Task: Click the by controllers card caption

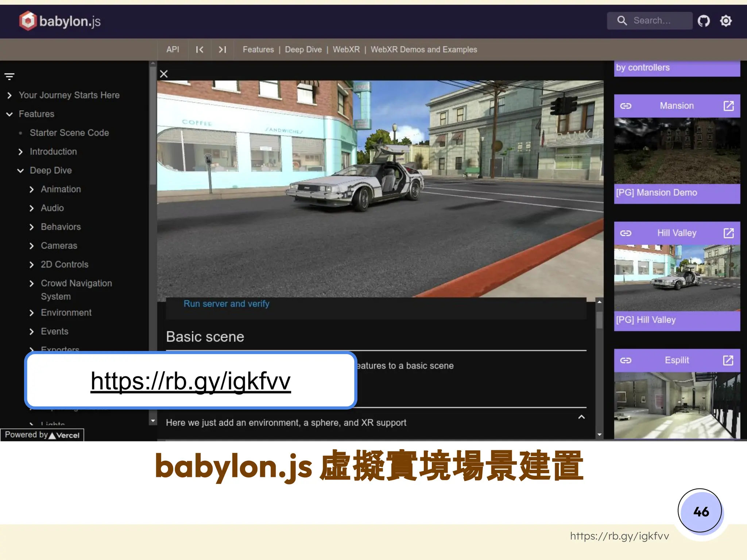Action: 643,67
